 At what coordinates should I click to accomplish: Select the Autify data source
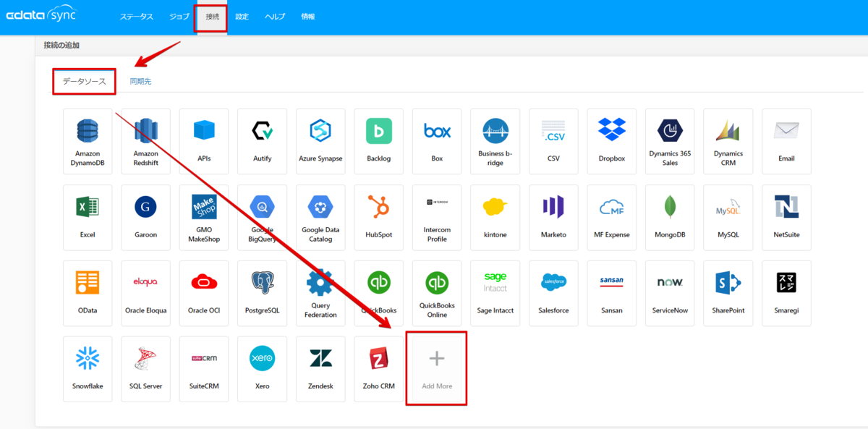[x=262, y=141]
